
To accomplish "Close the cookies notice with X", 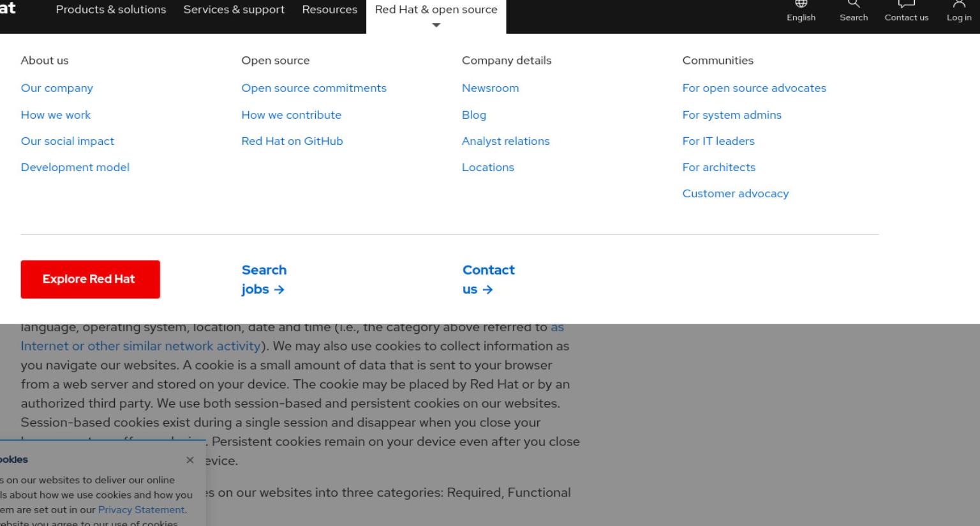I will pos(190,460).
